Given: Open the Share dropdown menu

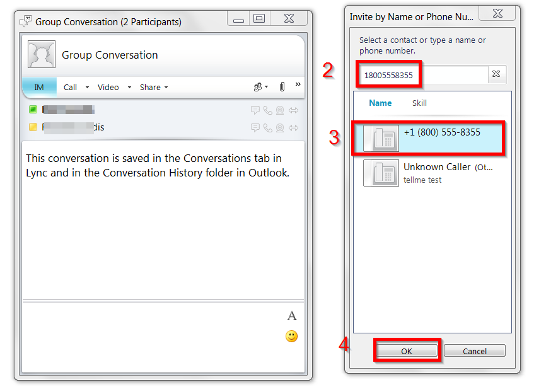Looking at the screenshot, I should point(154,88).
